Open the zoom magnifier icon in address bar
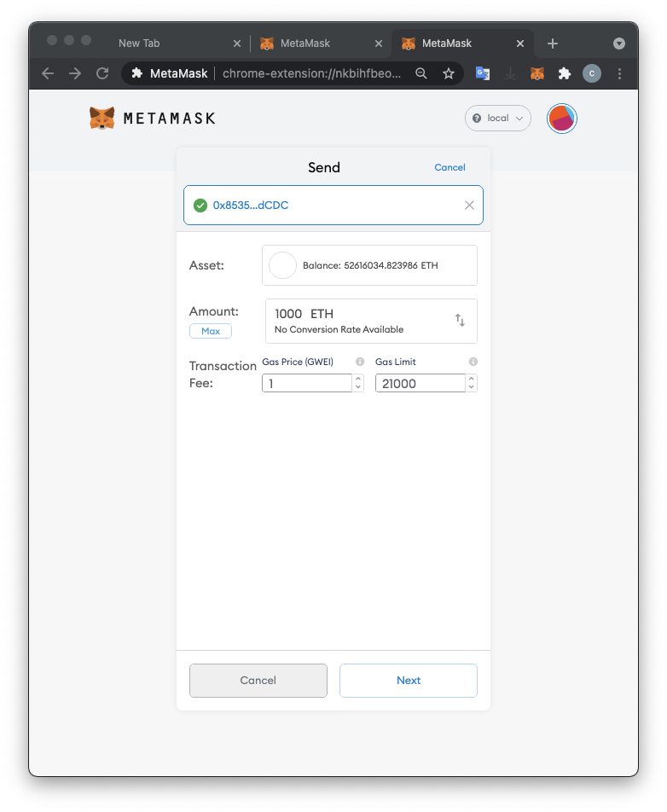The height and width of the screenshot is (812, 667). [421, 73]
